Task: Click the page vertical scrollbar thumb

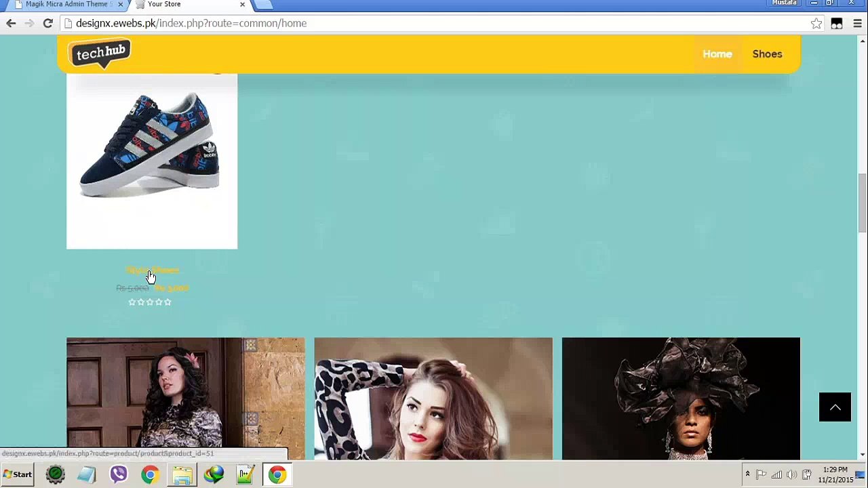Action: click(x=862, y=203)
